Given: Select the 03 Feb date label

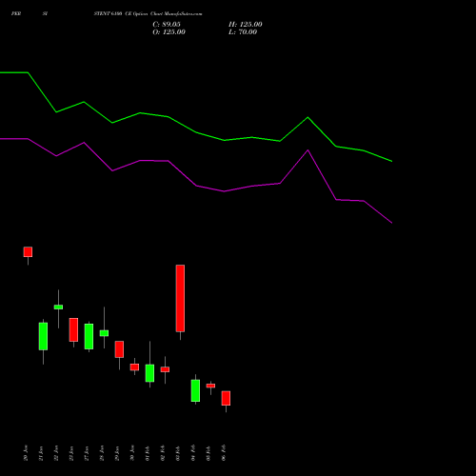Looking at the screenshot, I should click(178, 453).
